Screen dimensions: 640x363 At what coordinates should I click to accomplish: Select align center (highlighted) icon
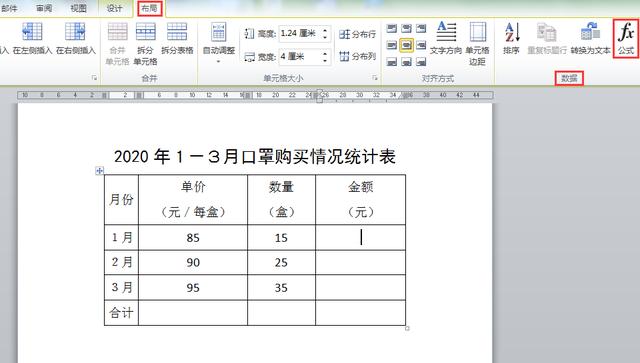[406, 45]
